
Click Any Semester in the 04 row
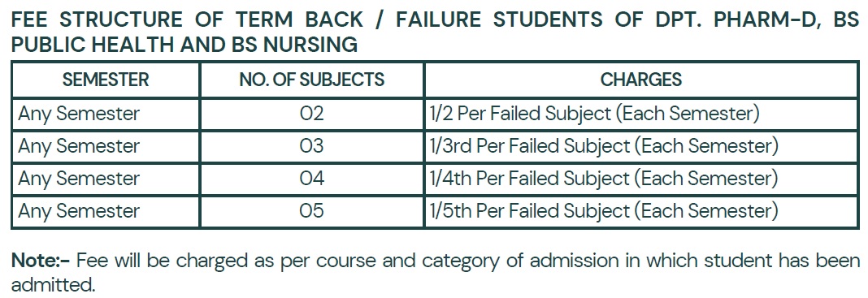pyautogui.click(x=79, y=179)
